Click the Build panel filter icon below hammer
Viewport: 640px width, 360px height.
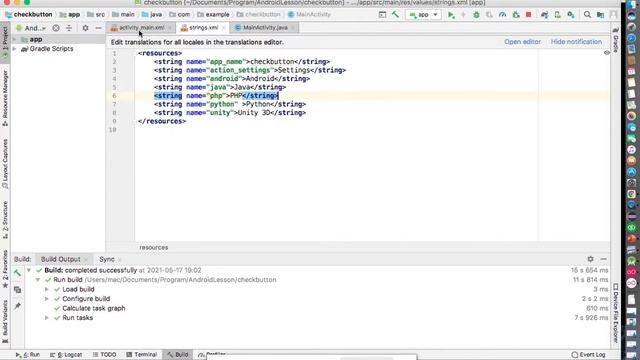point(17,290)
